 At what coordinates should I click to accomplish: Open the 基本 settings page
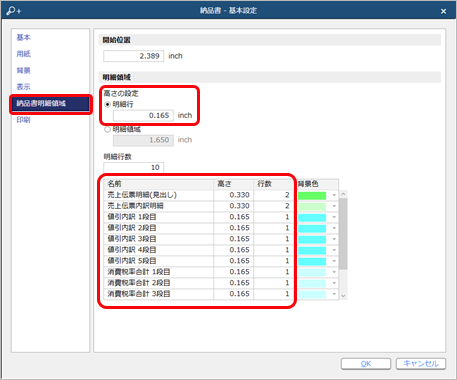click(x=24, y=37)
